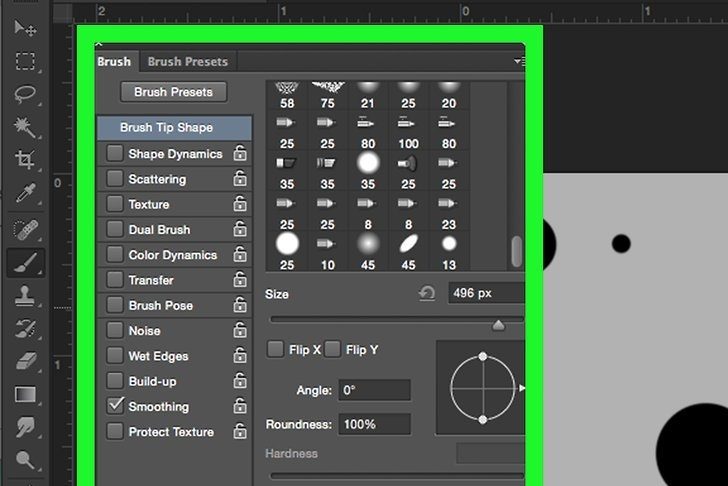This screenshot has width=728, height=486.
Task: Select the Rectangular Marquee tool
Action: (x=24, y=61)
